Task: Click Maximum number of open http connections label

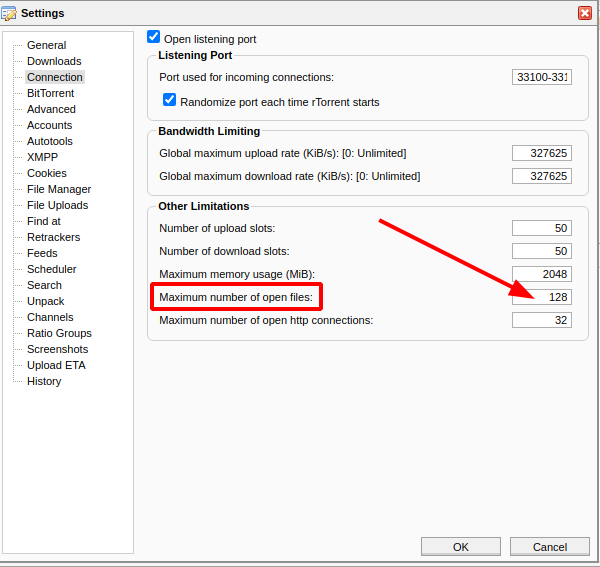Action: point(266,320)
